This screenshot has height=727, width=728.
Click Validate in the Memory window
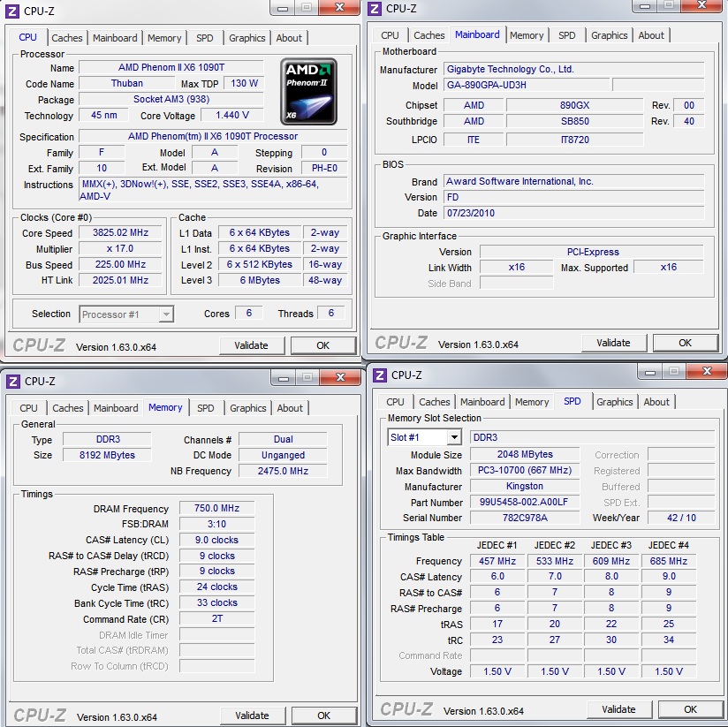coord(252,716)
